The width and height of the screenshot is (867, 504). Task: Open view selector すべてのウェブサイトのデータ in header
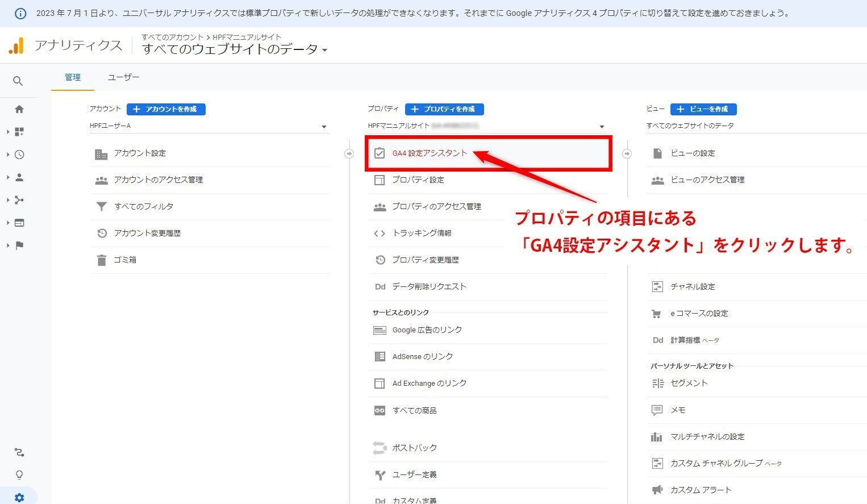[x=235, y=49]
